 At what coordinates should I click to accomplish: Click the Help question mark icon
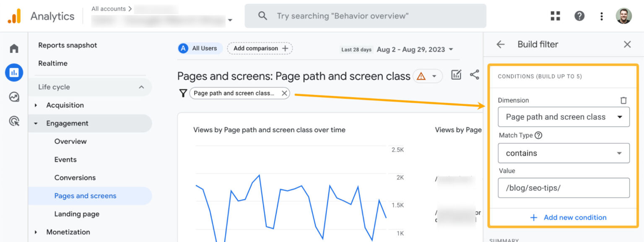click(x=579, y=16)
